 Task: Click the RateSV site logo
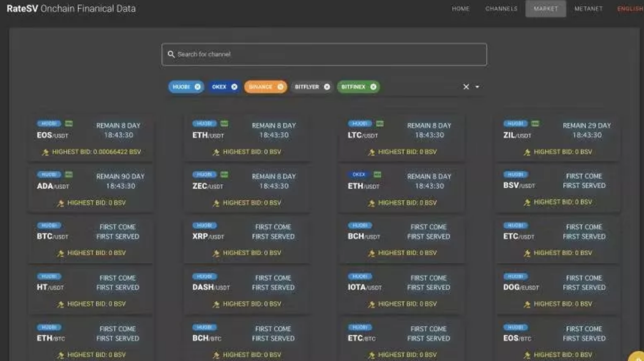pos(71,9)
